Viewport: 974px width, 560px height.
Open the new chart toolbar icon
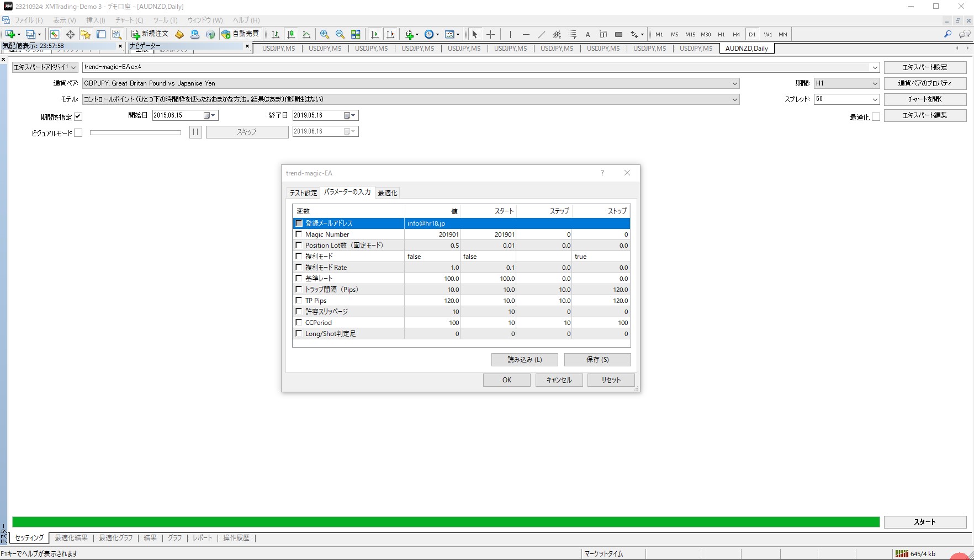click(10, 34)
